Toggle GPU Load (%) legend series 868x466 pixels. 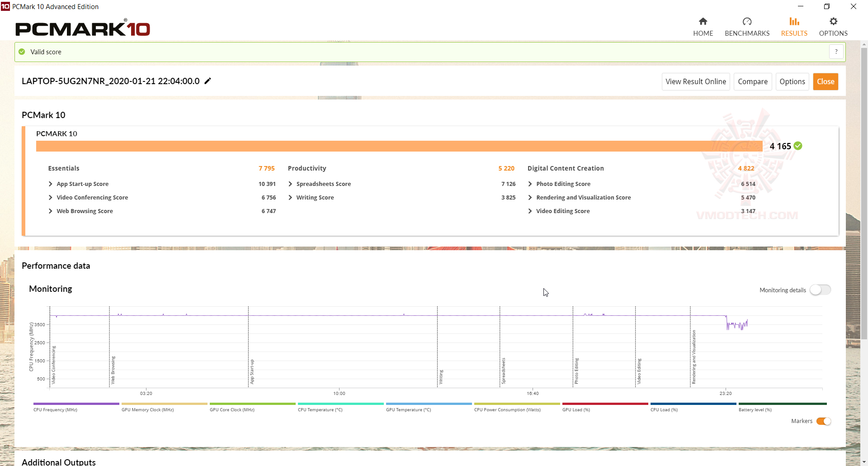(x=605, y=407)
